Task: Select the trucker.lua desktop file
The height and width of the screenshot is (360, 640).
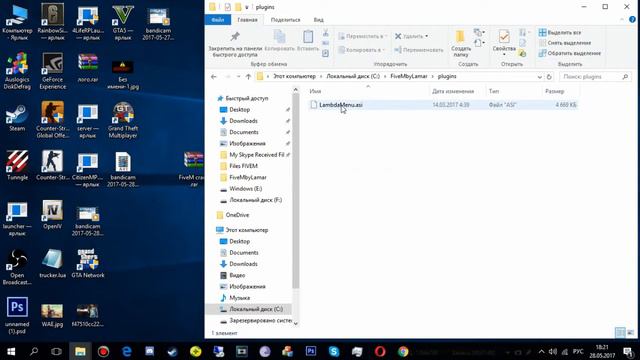Action: (x=53, y=264)
